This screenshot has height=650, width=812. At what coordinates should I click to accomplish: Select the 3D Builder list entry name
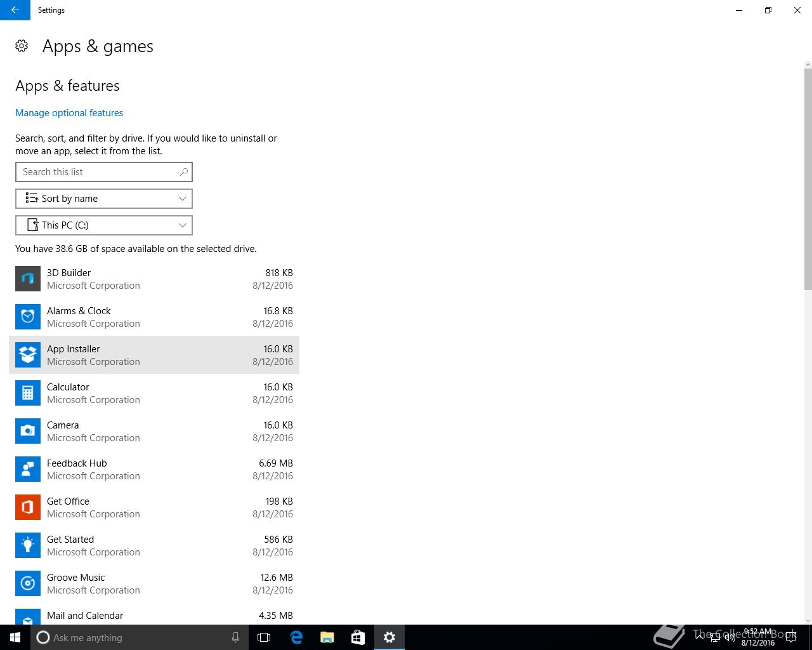(69, 273)
